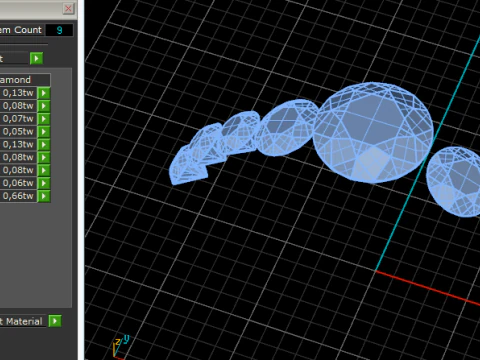Click the green arrow above the Diamond header
Viewport: 480px width, 360px height.
(36, 58)
